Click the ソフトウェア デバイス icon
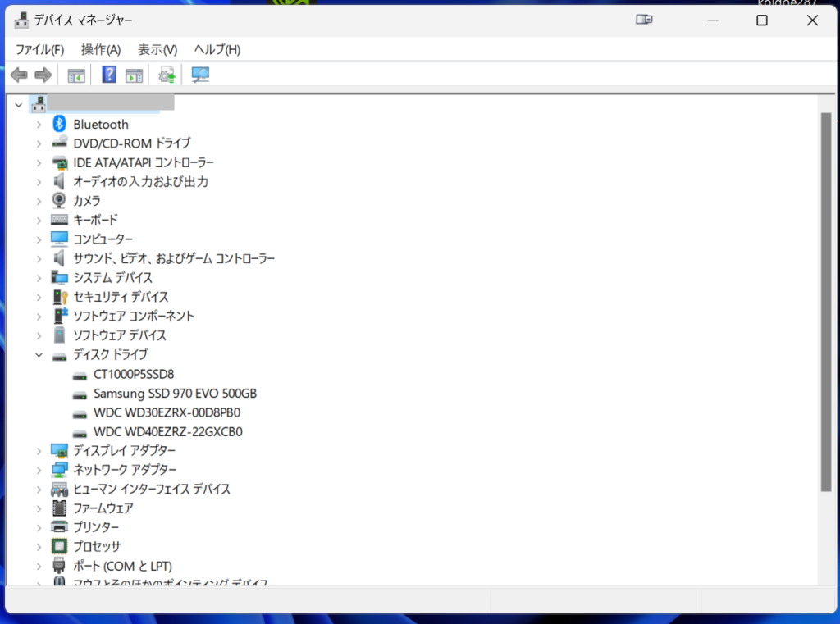The width and height of the screenshot is (840, 624). pos(59,335)
